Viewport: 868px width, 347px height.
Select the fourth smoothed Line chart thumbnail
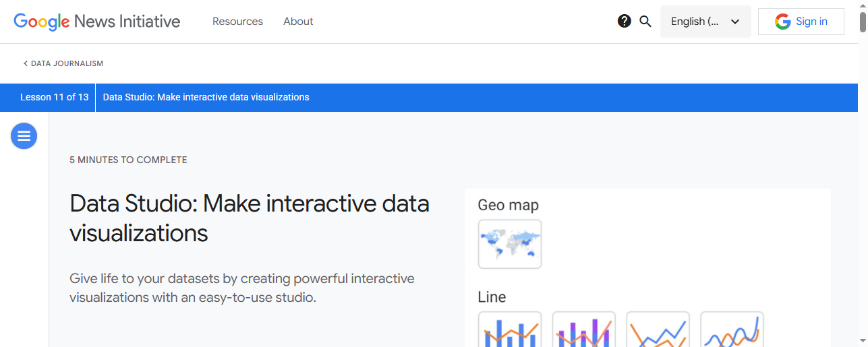pos(732,329)
